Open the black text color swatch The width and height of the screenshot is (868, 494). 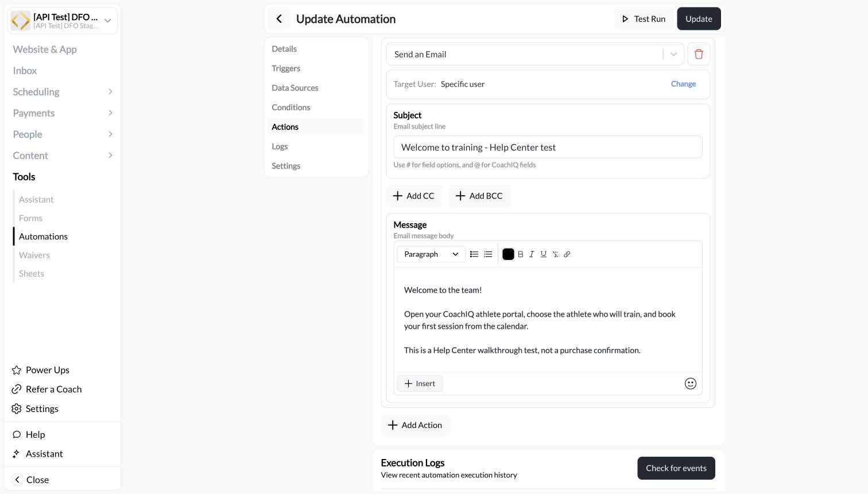point(508,254)
